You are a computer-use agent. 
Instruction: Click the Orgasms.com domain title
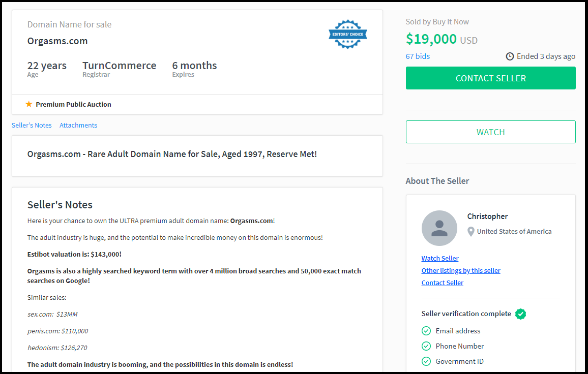57,41
